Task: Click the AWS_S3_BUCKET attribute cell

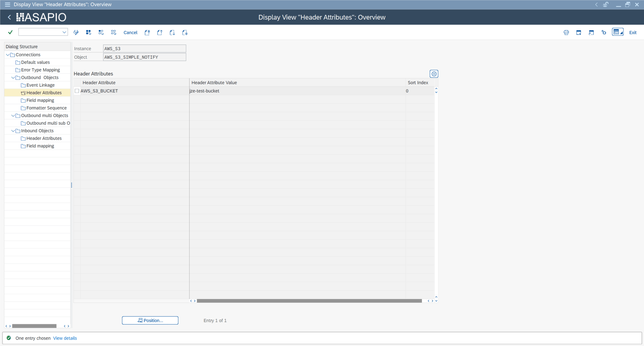Action: click(x=135, y=91)
